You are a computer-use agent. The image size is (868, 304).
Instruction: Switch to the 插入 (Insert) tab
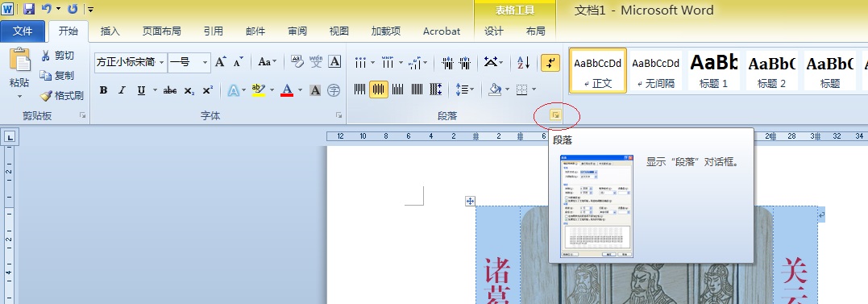[x=110, y=31]
